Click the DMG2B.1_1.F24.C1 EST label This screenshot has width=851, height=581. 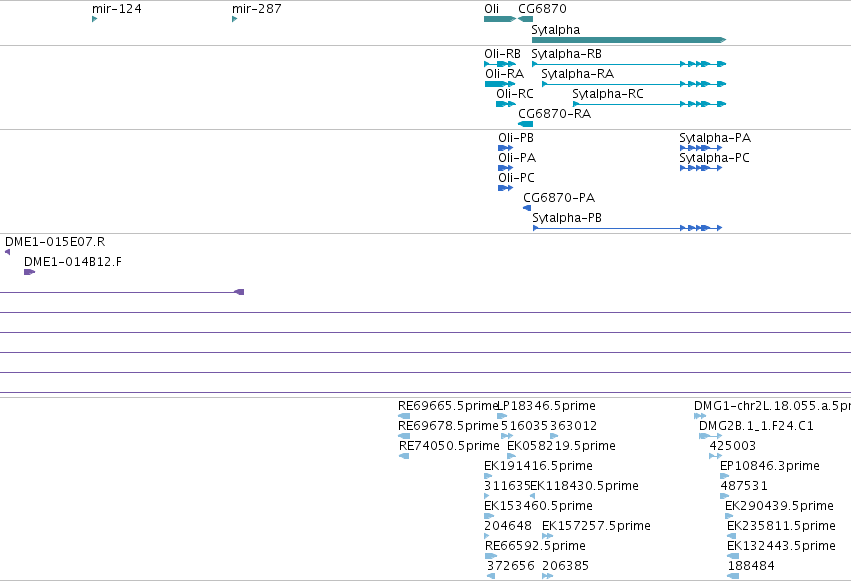click(x=756, y=426)
